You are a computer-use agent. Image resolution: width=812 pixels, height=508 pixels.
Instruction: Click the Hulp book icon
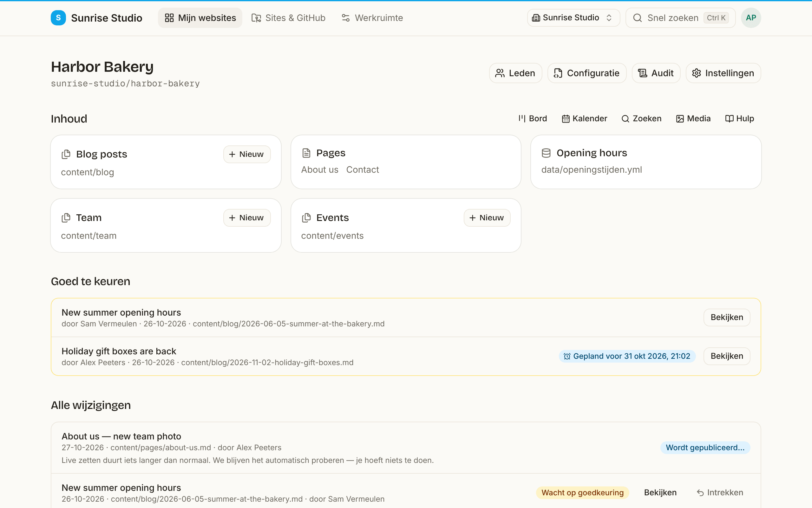click(729, 119)
